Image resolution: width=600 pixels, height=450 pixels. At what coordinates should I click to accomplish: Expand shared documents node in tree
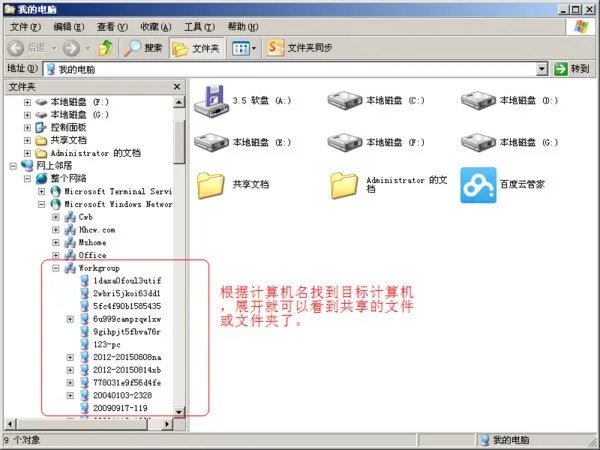[27, 140]
